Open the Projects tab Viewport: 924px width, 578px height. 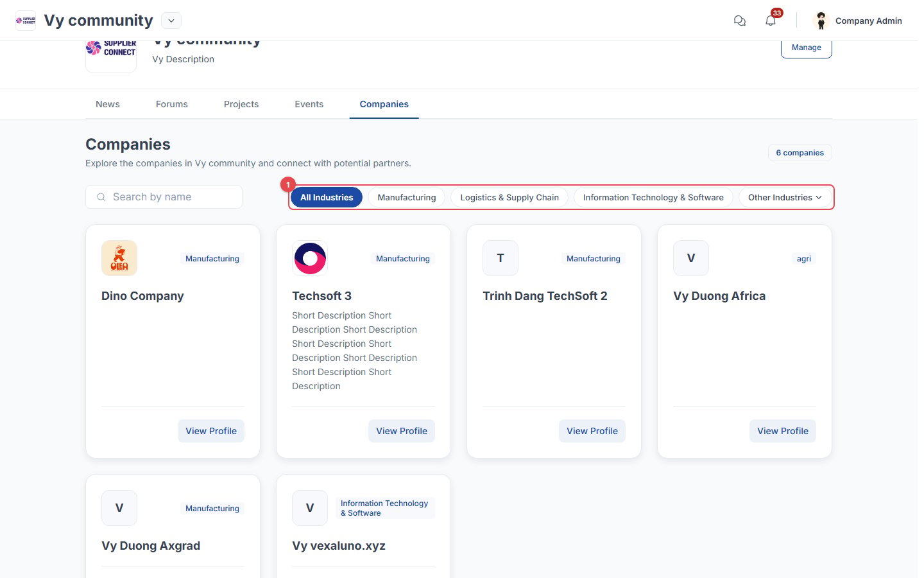(x=241, y=104)
